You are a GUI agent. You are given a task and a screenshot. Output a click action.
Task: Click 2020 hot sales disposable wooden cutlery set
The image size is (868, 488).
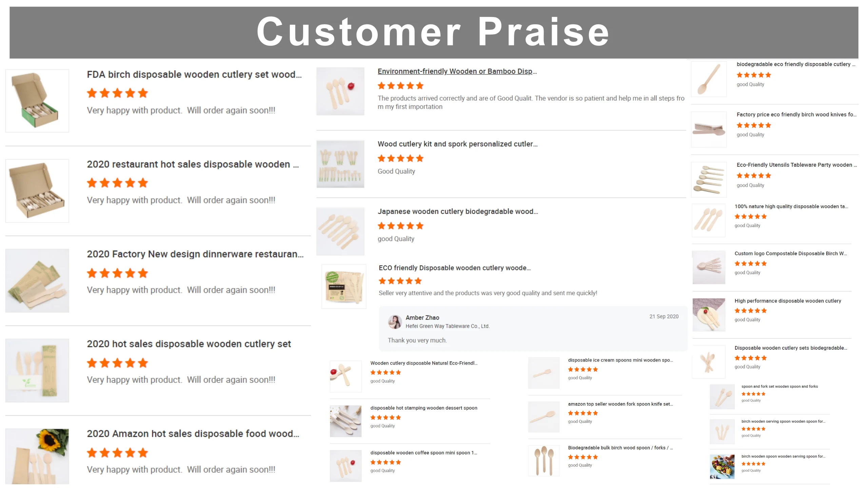point(189,344)
